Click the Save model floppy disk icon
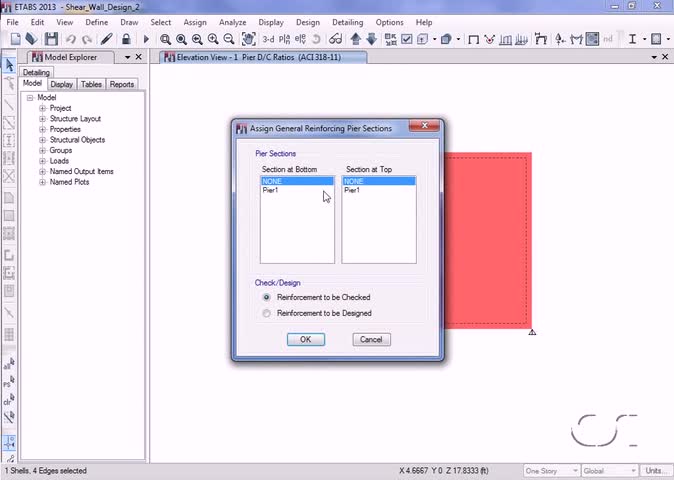 click(51, 39)
